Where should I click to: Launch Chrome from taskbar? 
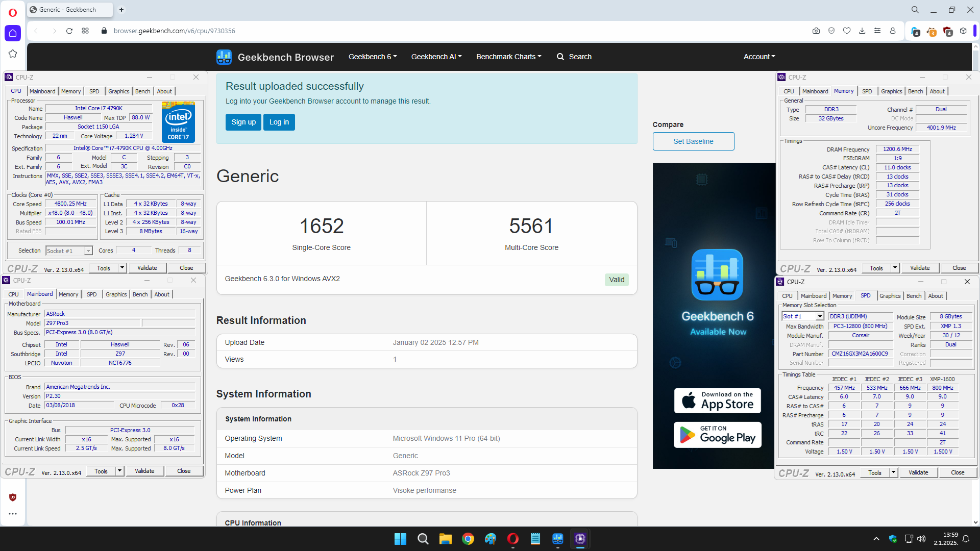point(468,539)
